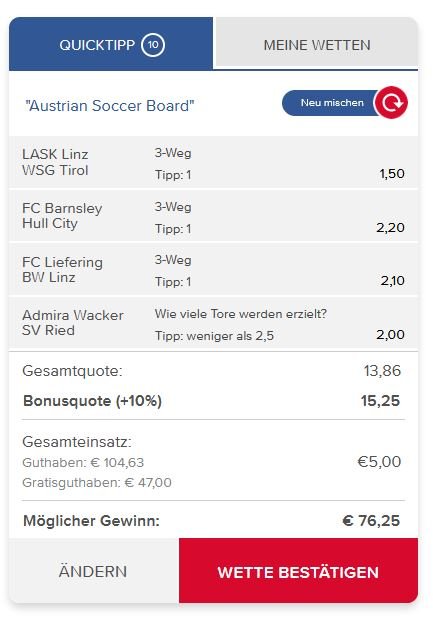
Task: Click the red reshuffle arrow icon
Action: tap(391, 103)
